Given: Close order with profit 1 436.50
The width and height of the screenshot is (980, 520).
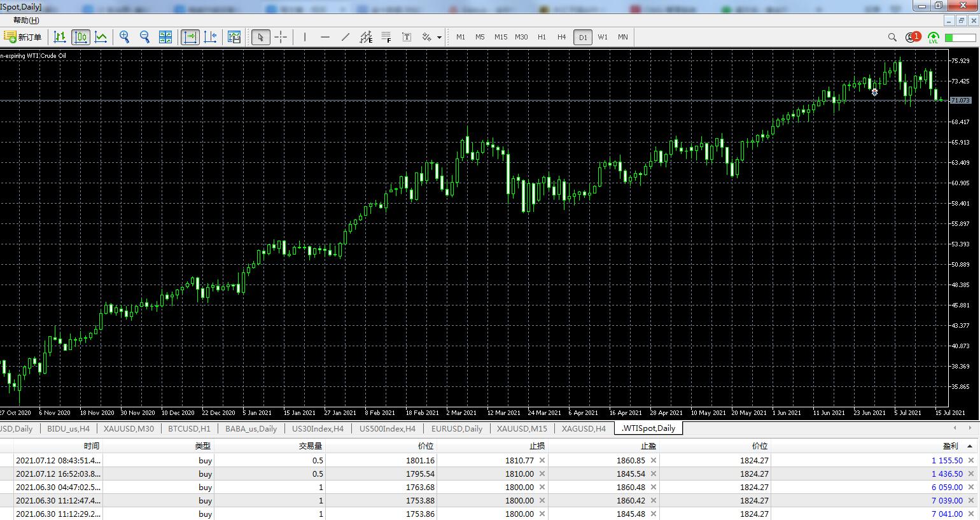Looking at the screenshot, I should point(971,474).
